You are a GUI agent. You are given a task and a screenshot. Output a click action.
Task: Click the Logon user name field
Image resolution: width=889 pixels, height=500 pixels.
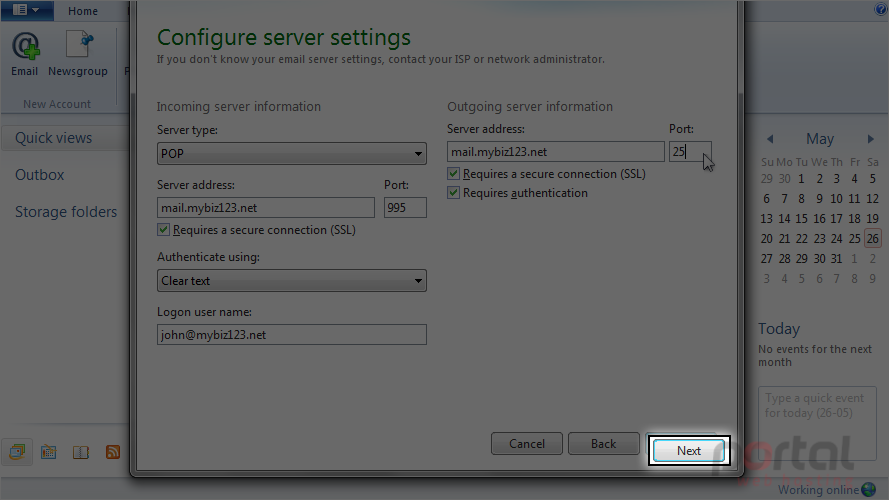291,334
